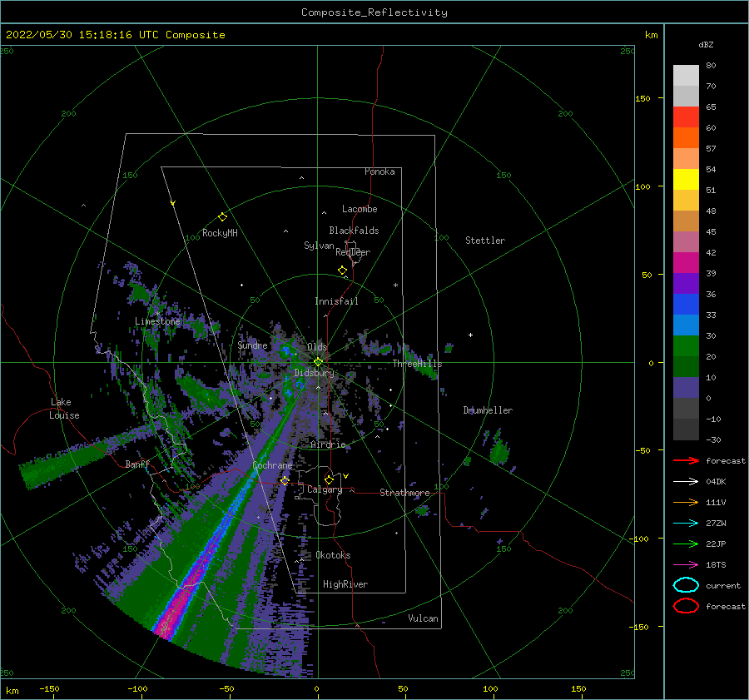Click the Sundre label
Image resolution: width=749 pixels, height=700 pixels.
[x=252, y=345]
